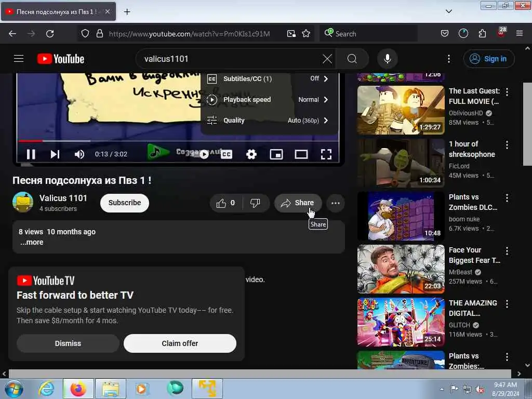Image resolution: width=532 pixels, height=399 pixels.
Task: Open Plants vs Zombies DLC thumbnail
Action: pyautogui.click(x=401, y=216)
